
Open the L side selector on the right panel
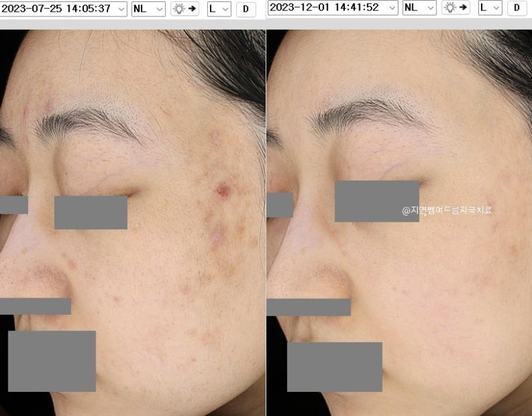490,8
